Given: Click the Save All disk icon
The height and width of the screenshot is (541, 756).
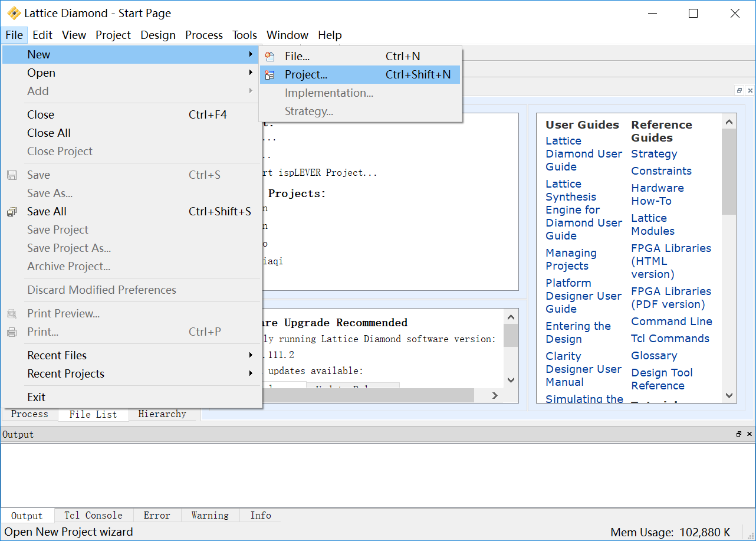Looking at the screenshot, I should tap(12, 211).
